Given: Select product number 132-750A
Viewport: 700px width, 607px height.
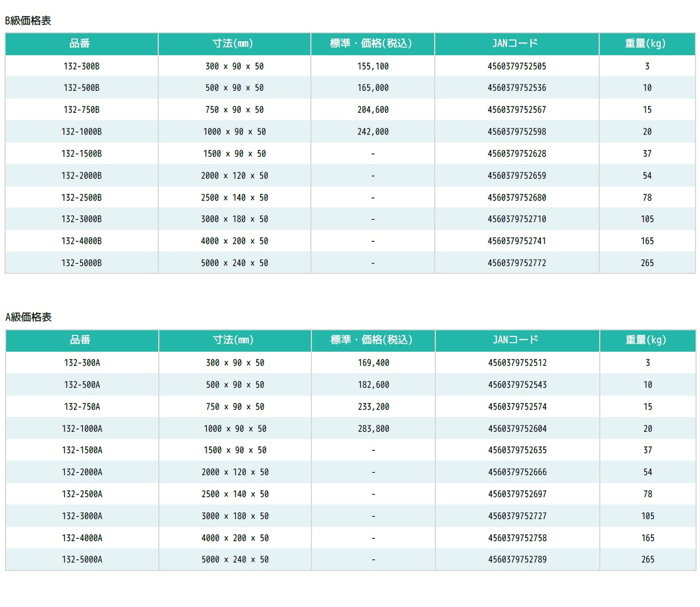Looking at the screenshot, I should coord(82,407).
